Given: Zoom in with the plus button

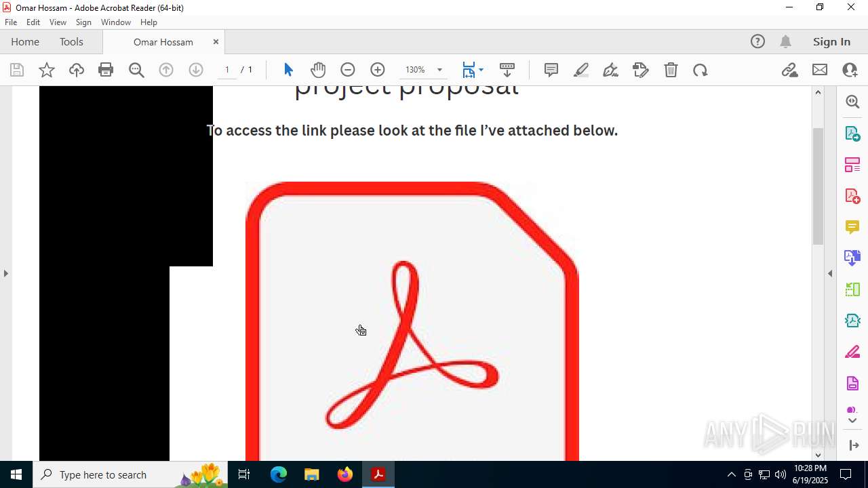Looking at the screenshot, I should 378,70.
